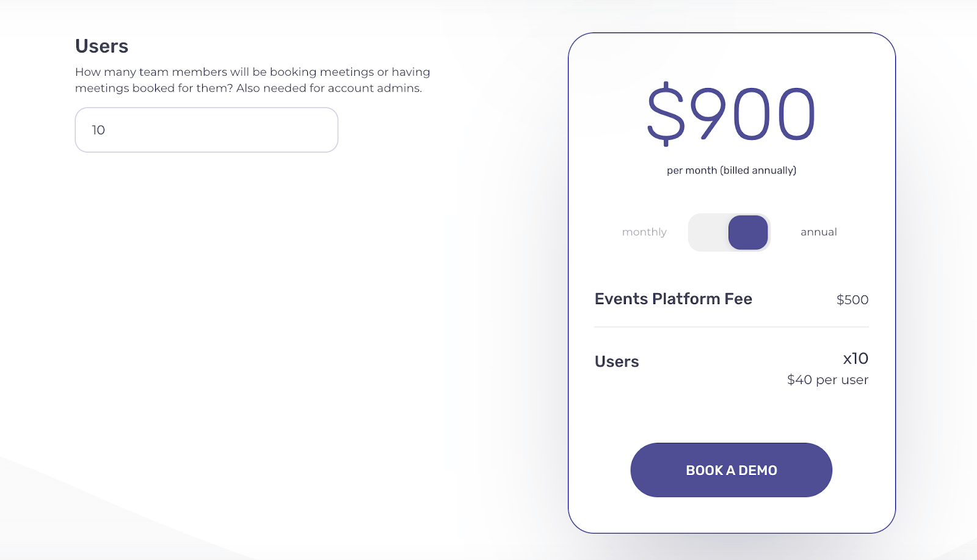Select the Events Platform Fee label
977x560 pixels.
click(x=673, y=299)
